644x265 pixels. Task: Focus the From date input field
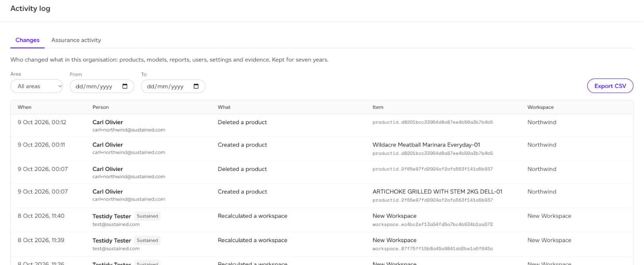(x=102, y=87)
